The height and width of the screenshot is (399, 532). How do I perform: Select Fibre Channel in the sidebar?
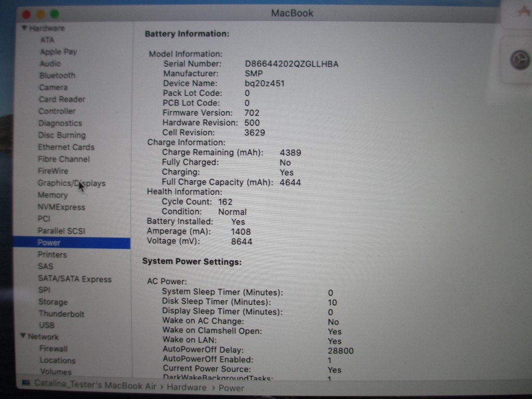tap(64, 159)
